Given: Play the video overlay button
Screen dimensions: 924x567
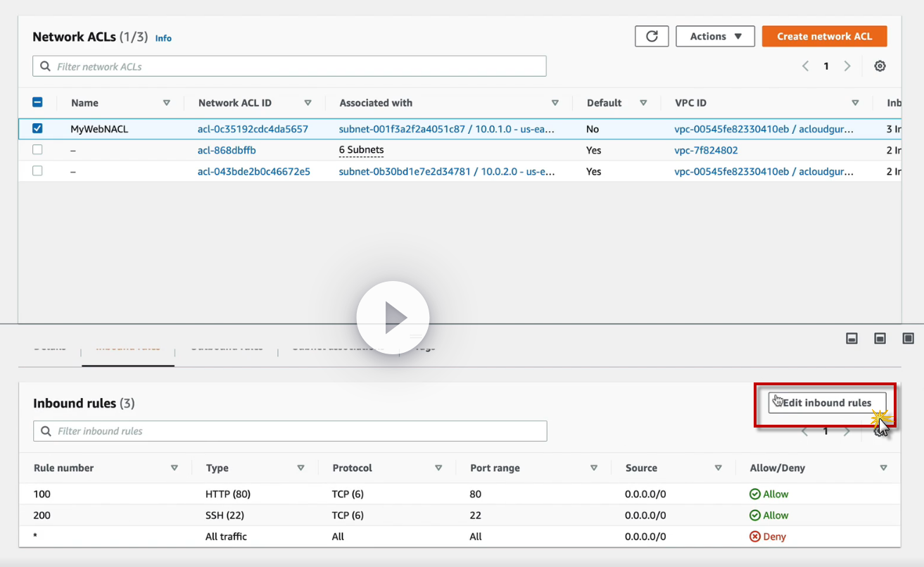Looking at the screenshot, I should click(393, 318).
